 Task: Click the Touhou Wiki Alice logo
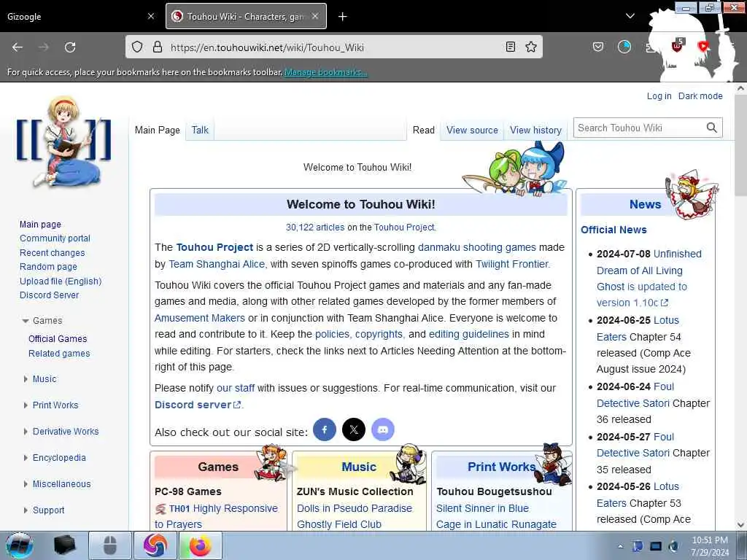coord(64,141)
